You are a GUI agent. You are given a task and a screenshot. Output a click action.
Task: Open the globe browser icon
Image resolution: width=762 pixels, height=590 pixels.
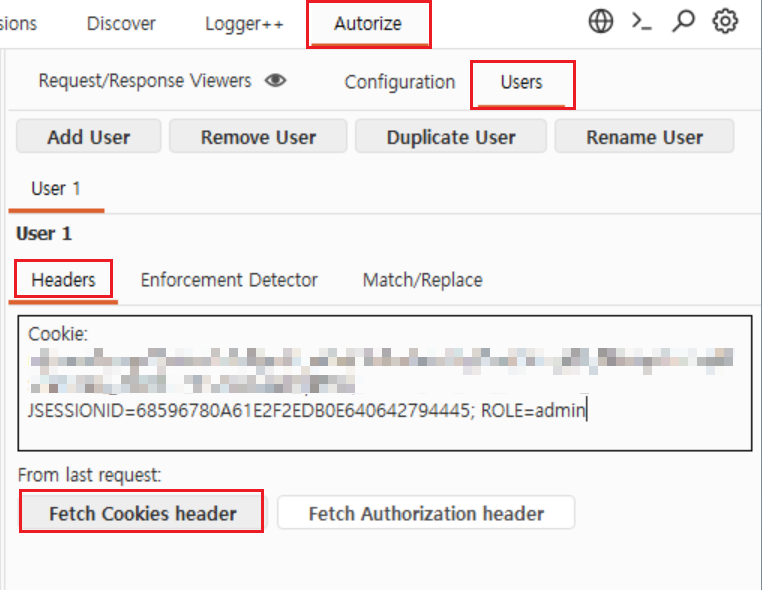601,22
